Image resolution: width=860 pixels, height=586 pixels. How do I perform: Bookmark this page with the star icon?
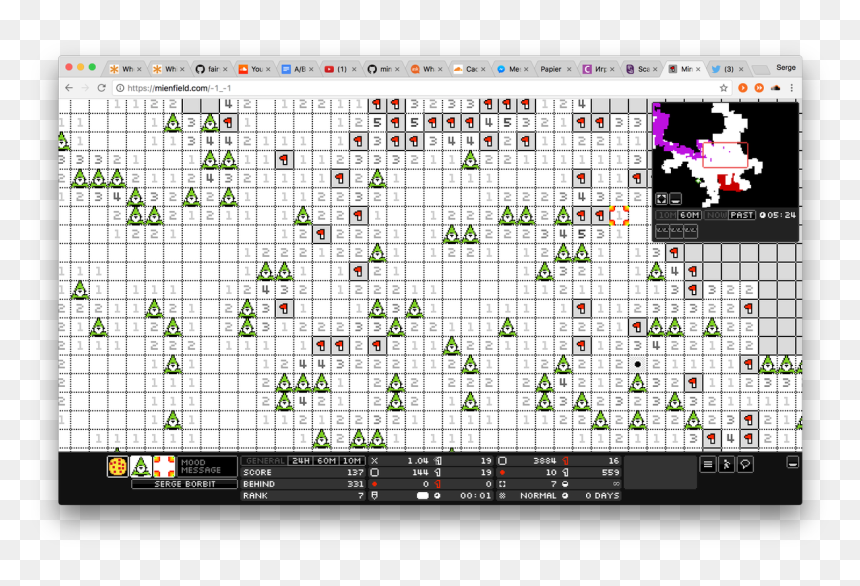[723, 88]
